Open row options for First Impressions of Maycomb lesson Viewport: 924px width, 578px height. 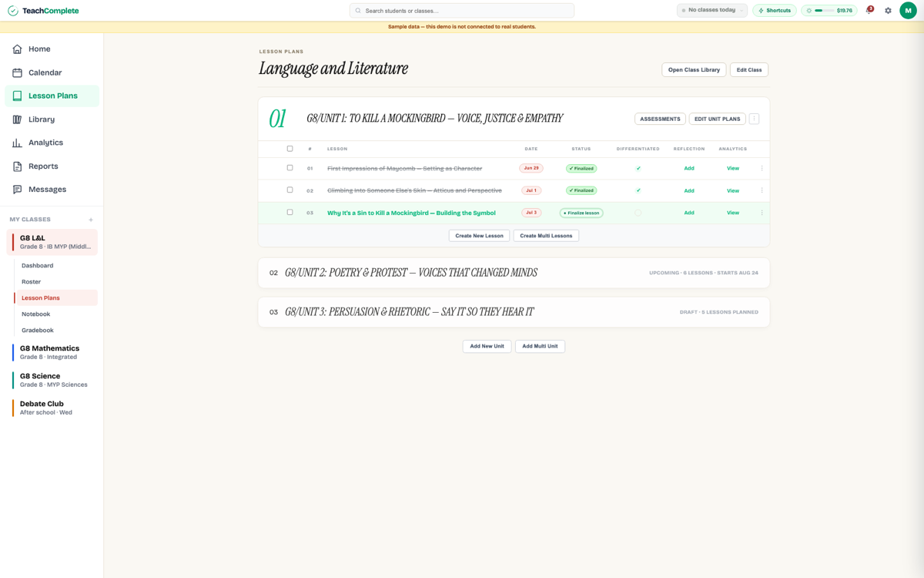(x=762, y=168)
